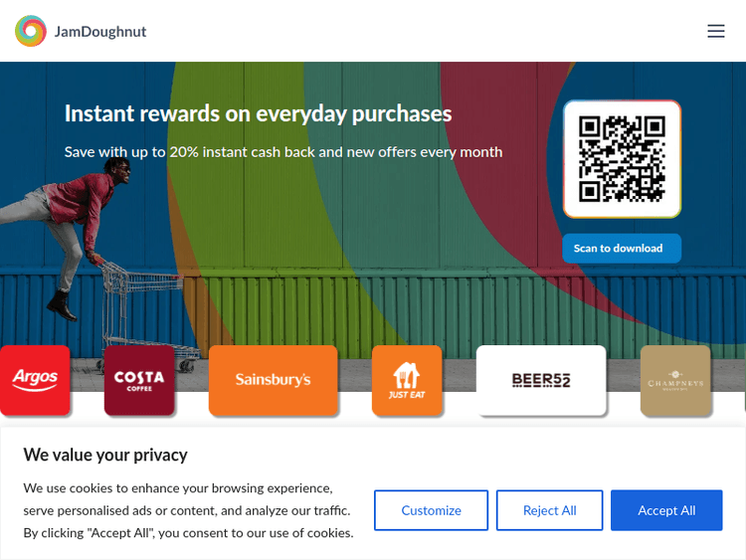This screenshot has height=560, width=746.
Task: Accept all cookies
Action: (x=666, y=510)
